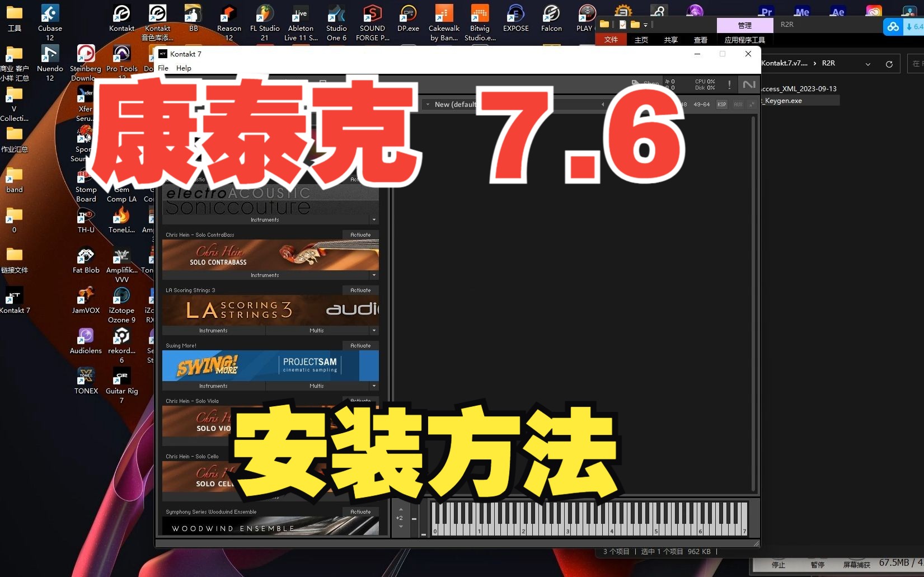The width and height of the screenshot is (924, 577).
Task: Open Instruments of Swing More! library
Action: (213, 386)
